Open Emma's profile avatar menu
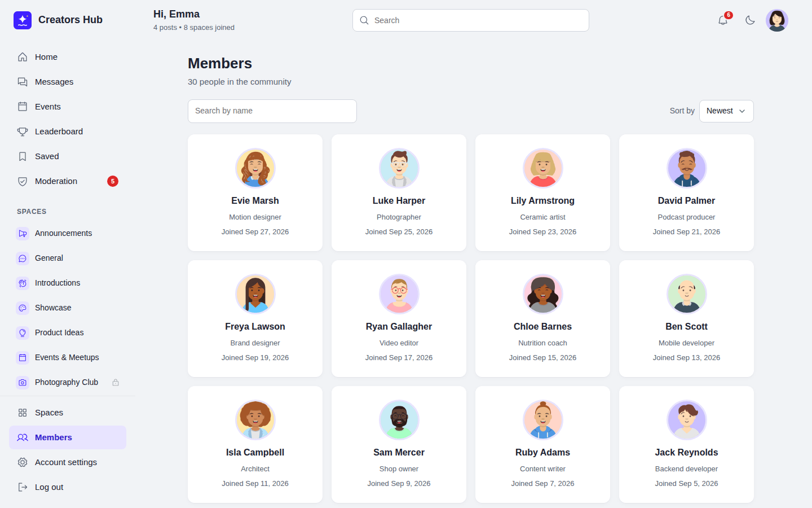 point(777,20)
